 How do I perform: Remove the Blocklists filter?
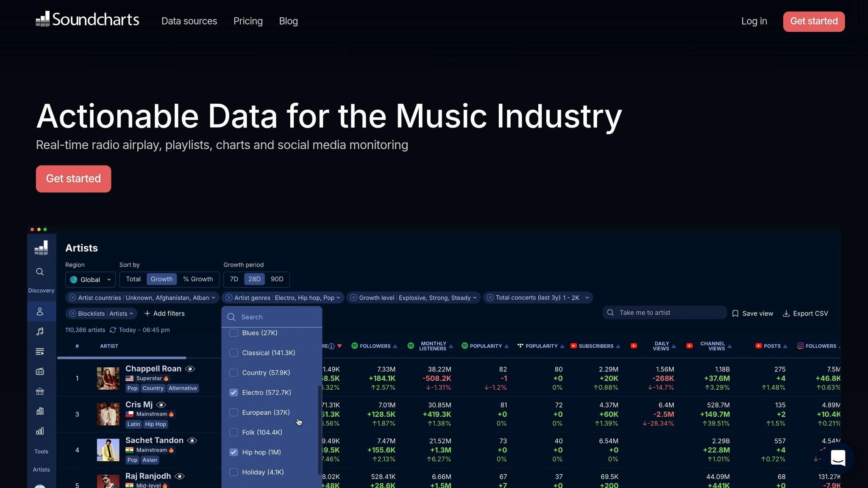[x=72, y=313]
